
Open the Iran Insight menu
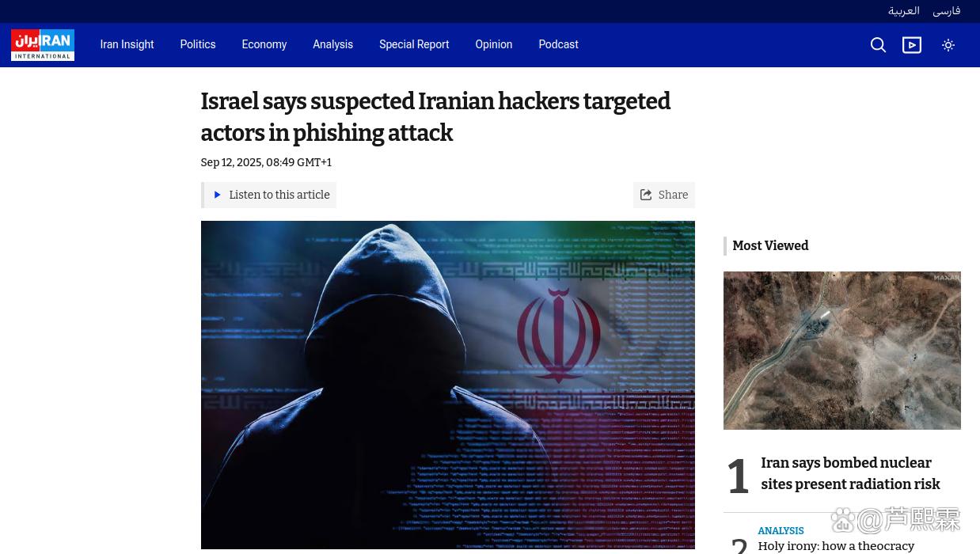(x=127, y=44)
